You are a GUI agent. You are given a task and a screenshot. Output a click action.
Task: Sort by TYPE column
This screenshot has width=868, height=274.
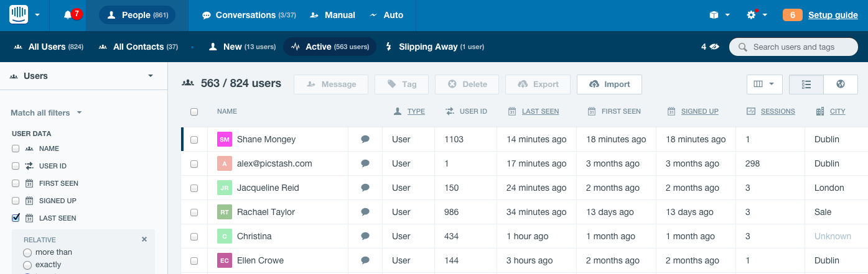416,111
